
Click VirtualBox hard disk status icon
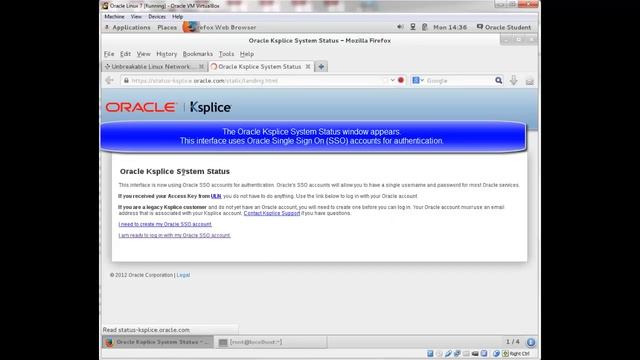(430, 353)
